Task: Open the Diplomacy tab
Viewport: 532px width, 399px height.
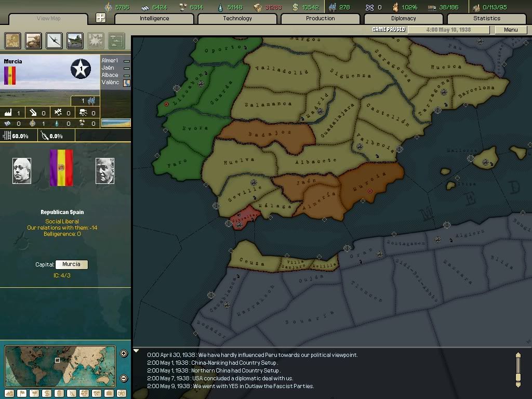Action: (x=403, y=18)
